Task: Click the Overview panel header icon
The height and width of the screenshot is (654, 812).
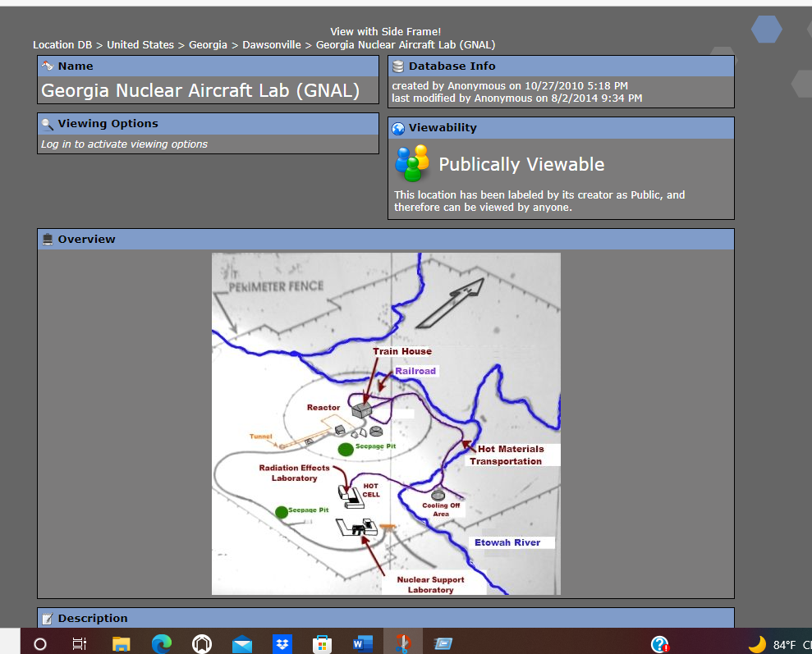Action: point(48,239)
